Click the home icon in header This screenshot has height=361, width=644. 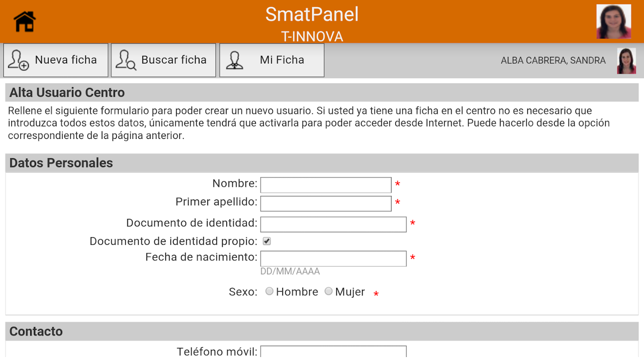click(25, 21)
